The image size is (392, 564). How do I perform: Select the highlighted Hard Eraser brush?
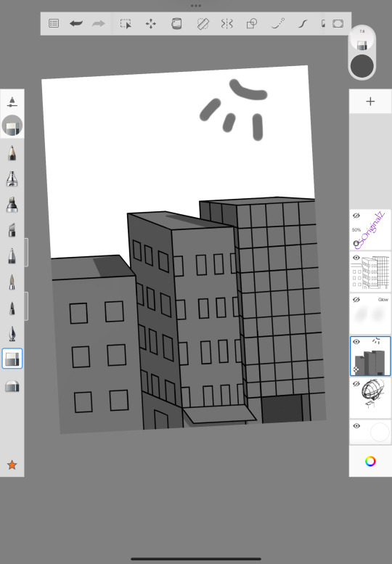[x=12, y=359]
